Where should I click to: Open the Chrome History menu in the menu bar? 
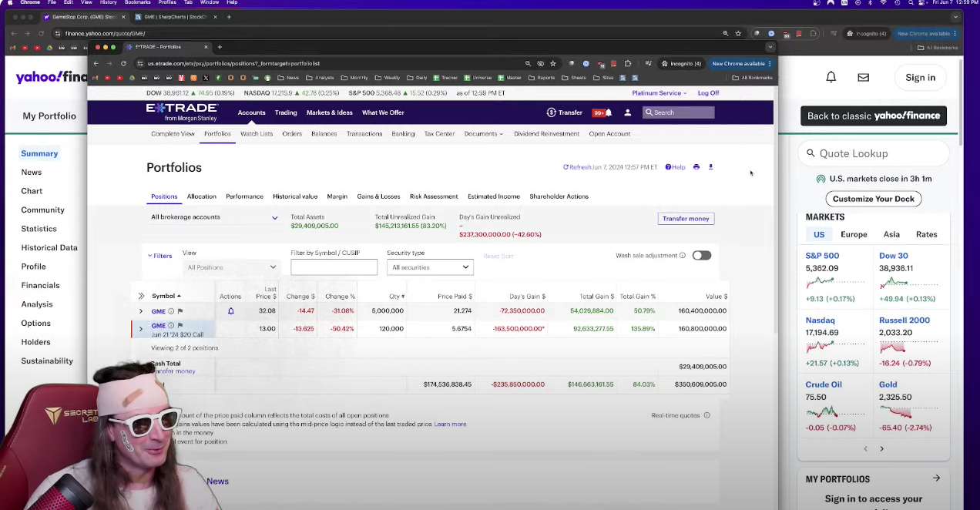(108, 3)
